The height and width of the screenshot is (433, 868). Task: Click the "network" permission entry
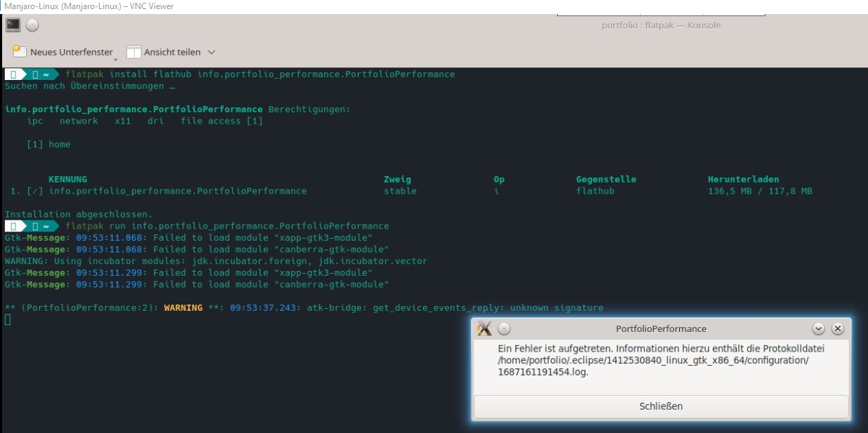pyautogui.click(x=79, y=121)
